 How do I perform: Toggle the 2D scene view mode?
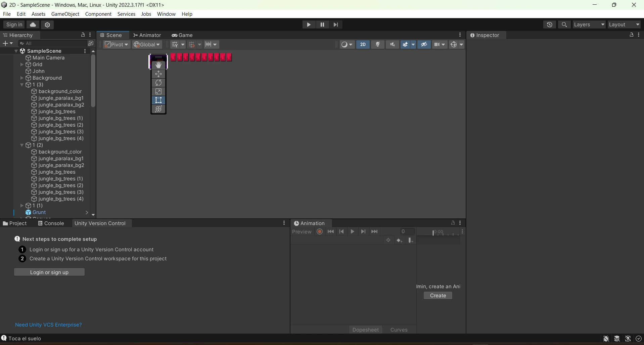tap(363, 44)
